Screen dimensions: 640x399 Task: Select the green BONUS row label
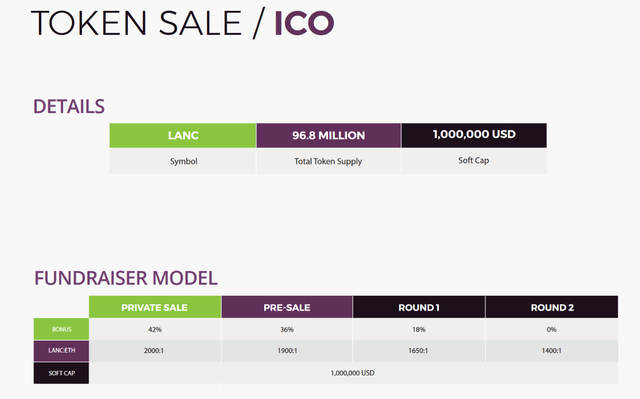click(61, 329)
